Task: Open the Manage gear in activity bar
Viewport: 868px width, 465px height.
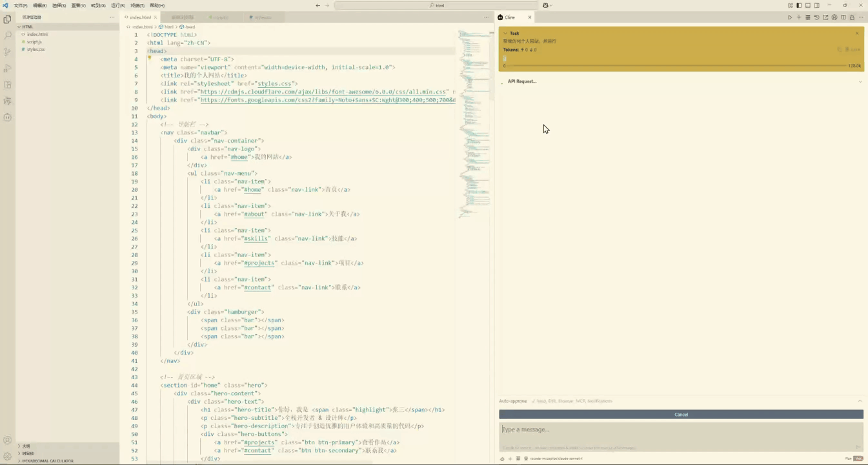Action: [x=8, y=456]
